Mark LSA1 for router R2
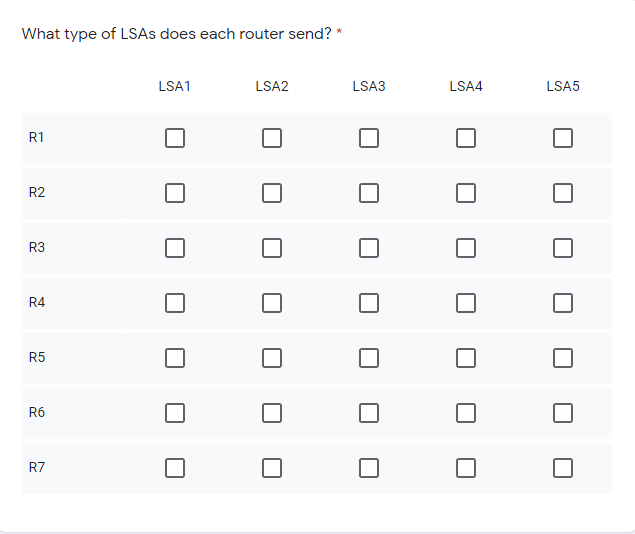The height and width of the screenshot is (534, 635). pos(175,193)
